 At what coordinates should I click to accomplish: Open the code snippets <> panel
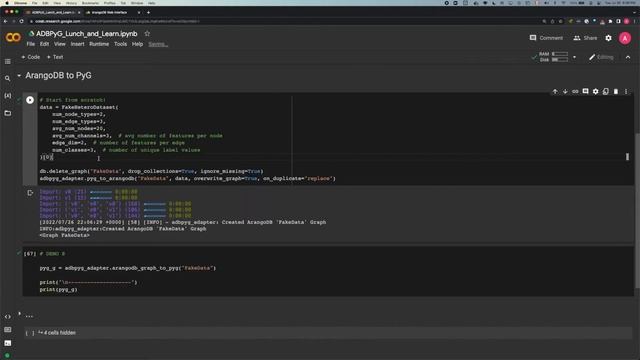tap(8, 316)
